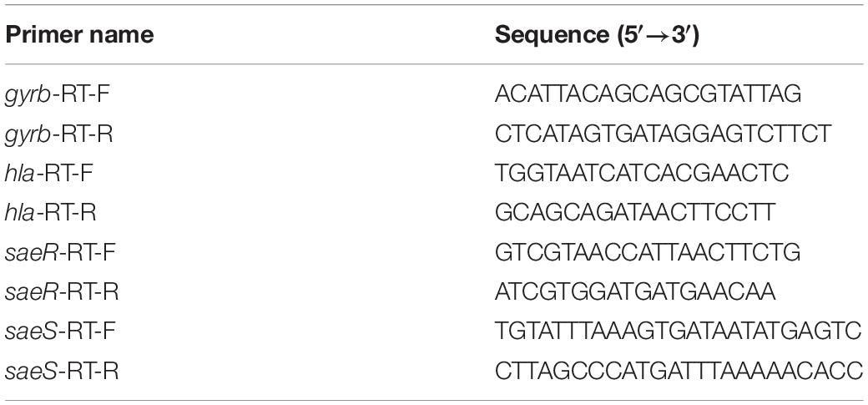The height and width of the screenshot is (405, 868).
Task: Click the saeS-RT-R primer label
Action: click(62, 372)
